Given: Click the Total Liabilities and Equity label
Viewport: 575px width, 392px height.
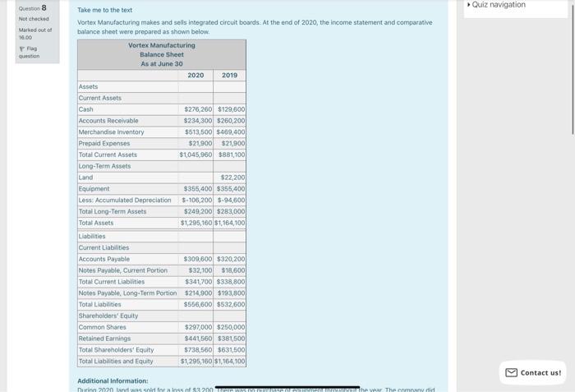Looking at the screenshot, I should 116,362.
